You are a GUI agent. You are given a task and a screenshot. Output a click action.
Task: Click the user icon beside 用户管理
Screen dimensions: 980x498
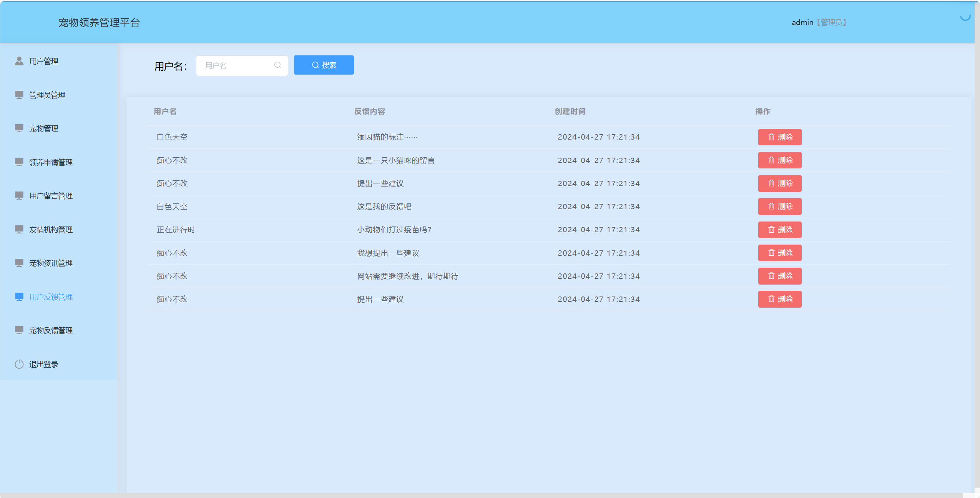click(x=19, y=61)
